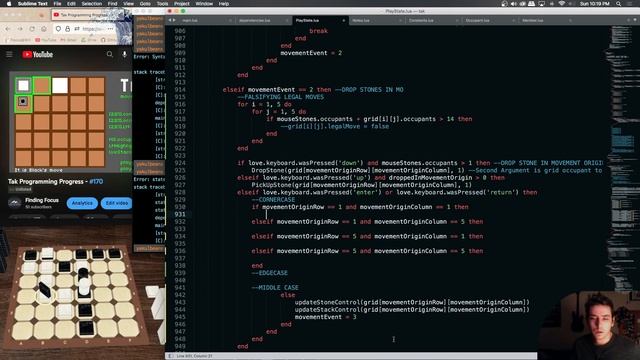Open Spotlight search in menu bar
The height and width of the screenshot is (360, 640).
point(619,4)
